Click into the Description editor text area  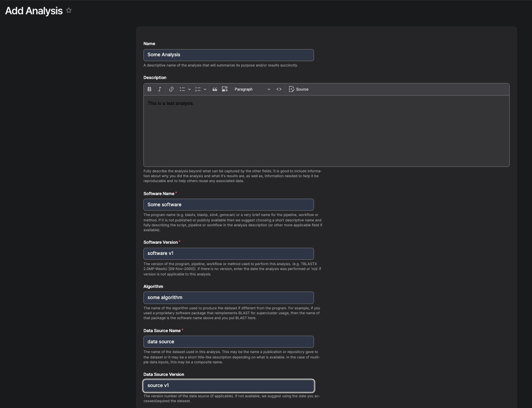coord(327,131)
